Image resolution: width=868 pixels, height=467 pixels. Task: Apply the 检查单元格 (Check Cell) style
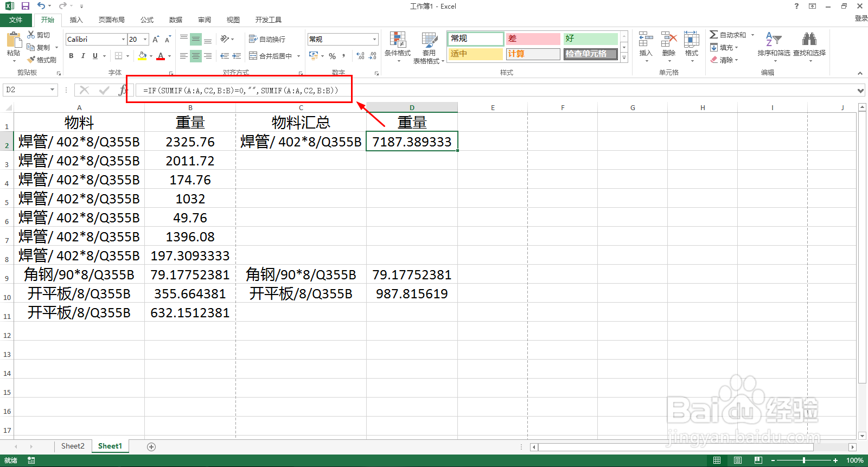click(591, 54)
